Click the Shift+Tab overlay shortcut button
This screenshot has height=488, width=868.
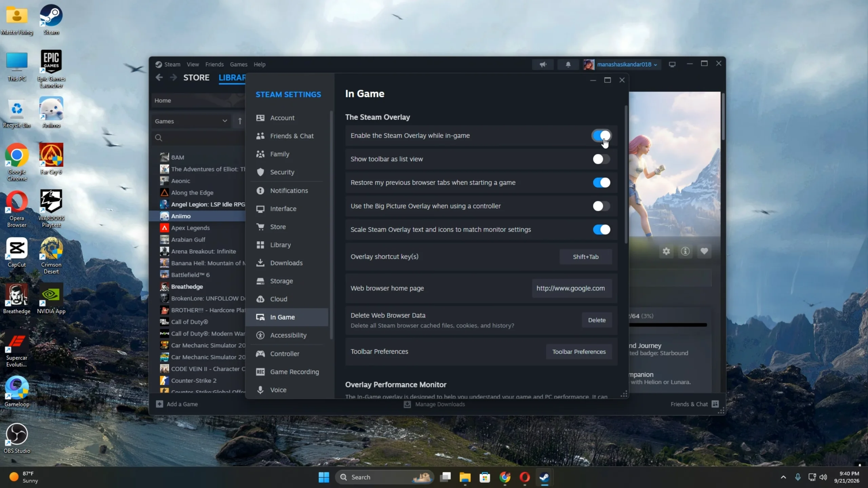(586, 257)
